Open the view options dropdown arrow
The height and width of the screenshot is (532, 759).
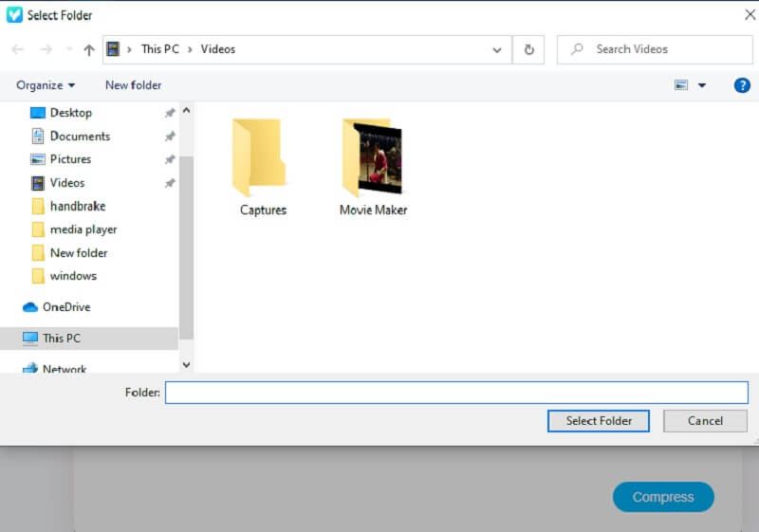click(x=702, y=85)
